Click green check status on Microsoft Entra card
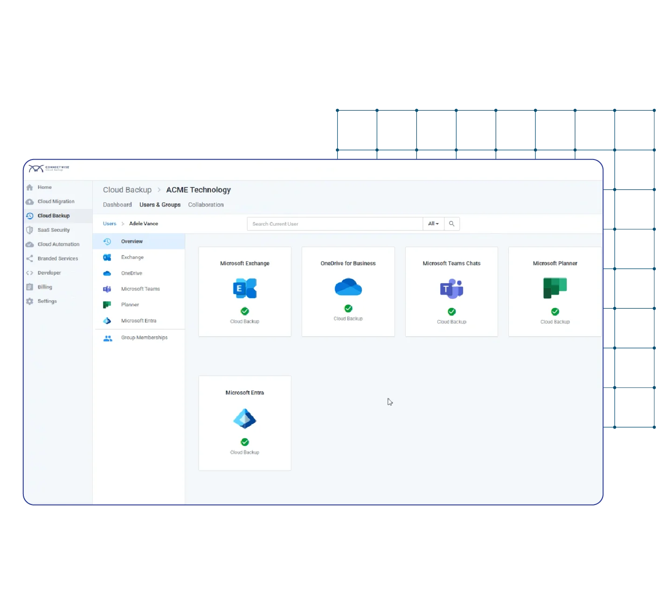Viewport: 672px width, 616px height. [245, 443]
